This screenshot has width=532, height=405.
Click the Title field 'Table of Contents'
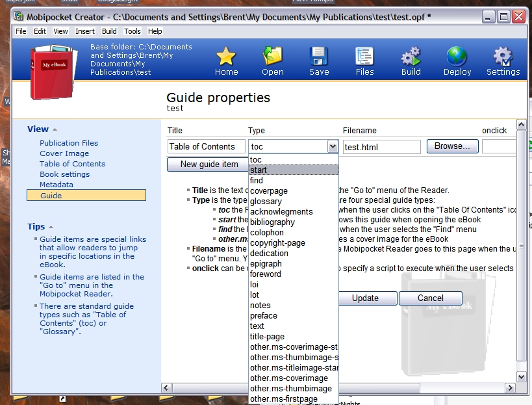coord(207,147)
